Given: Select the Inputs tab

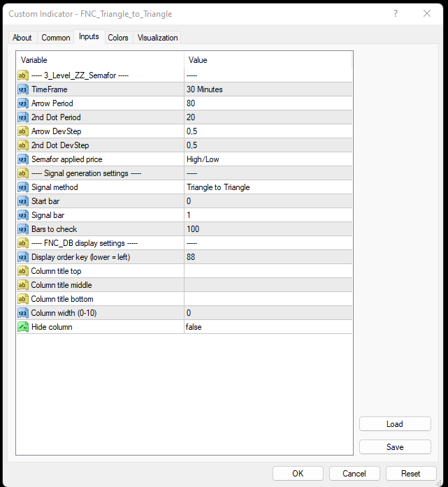Looking at the screenshot, I should click(x=89, y=36).
